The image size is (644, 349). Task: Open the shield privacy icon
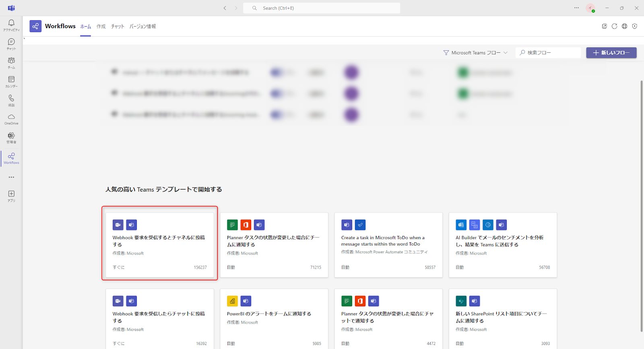coord(634,26)
